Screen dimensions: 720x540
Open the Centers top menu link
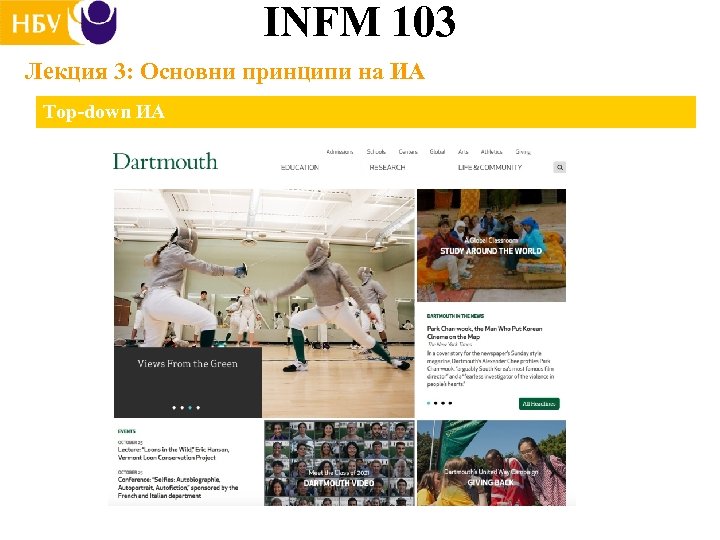[408, 152]
